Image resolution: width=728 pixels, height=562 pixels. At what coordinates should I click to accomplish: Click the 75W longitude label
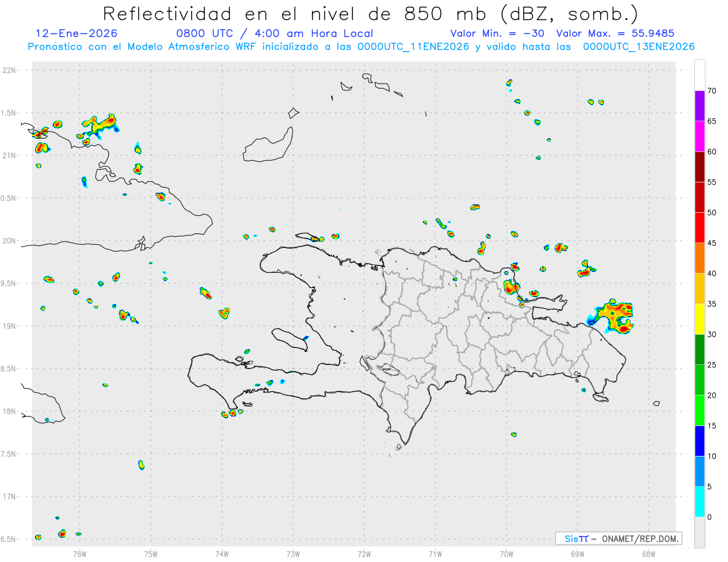pos(151,554)
